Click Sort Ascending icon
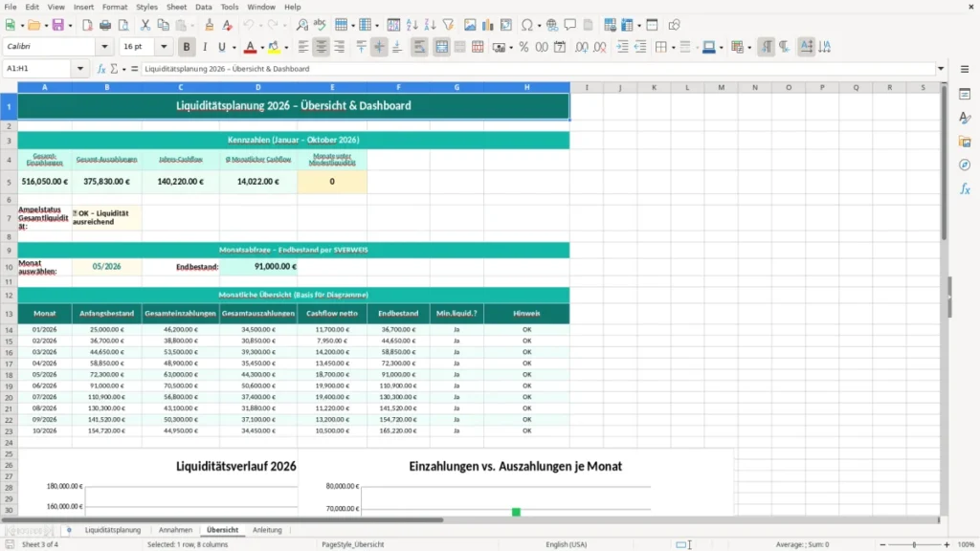The width and height of the screenshot is (980, 551). (x=412, y=25)
